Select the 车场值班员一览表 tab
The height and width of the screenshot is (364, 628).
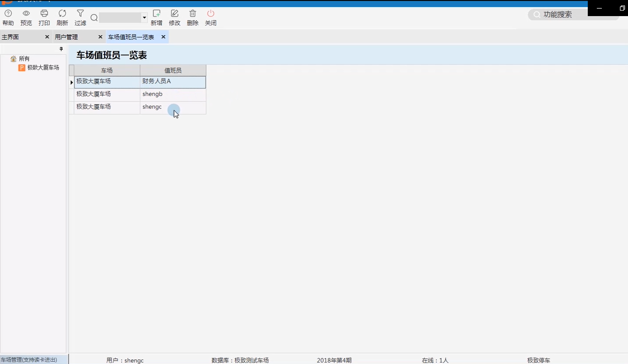point(131,37)
